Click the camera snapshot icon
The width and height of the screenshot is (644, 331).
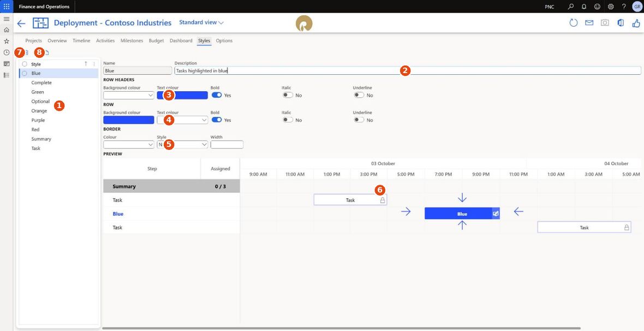tap(605, 23)
